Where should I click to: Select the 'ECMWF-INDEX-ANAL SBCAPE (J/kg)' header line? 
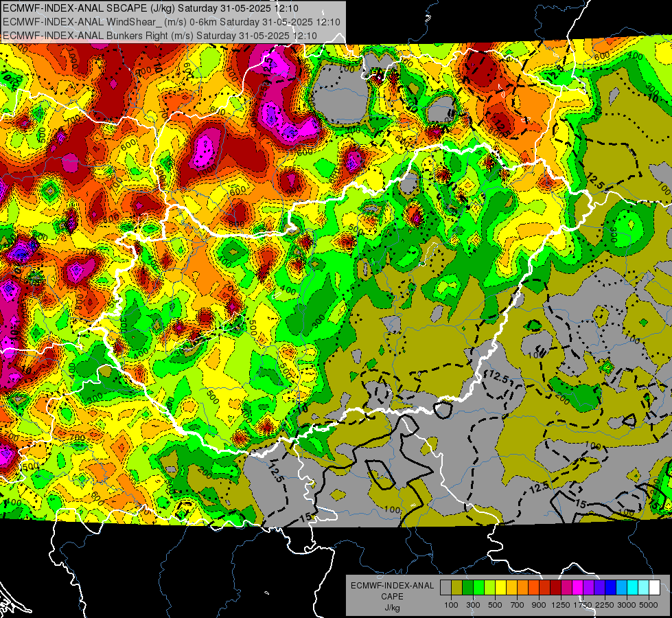coord(151,8)
